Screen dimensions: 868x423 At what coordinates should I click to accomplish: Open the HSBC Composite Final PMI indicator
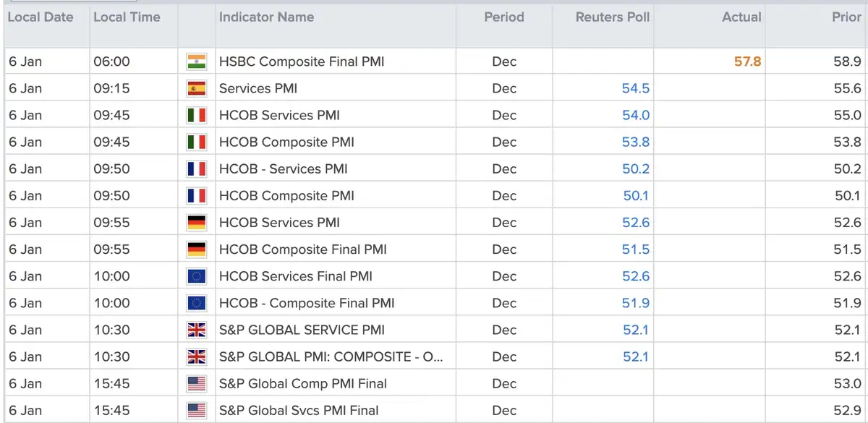302,61
